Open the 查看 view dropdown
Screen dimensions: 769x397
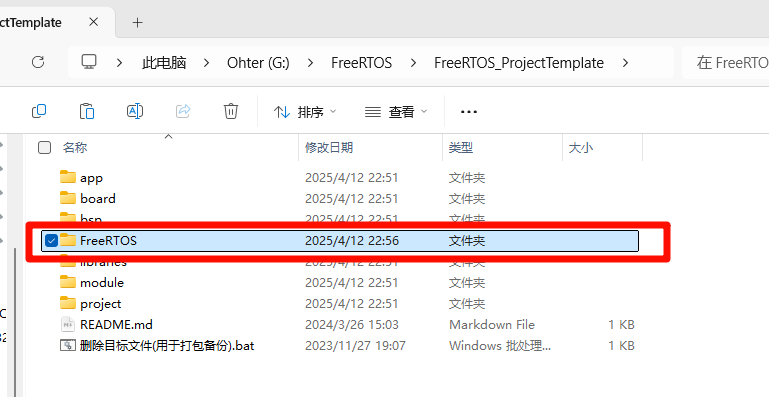tap(396, 112)
